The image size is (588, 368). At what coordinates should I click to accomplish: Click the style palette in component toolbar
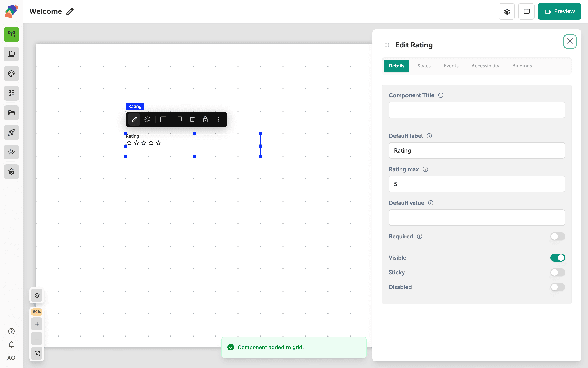[147, 119]
